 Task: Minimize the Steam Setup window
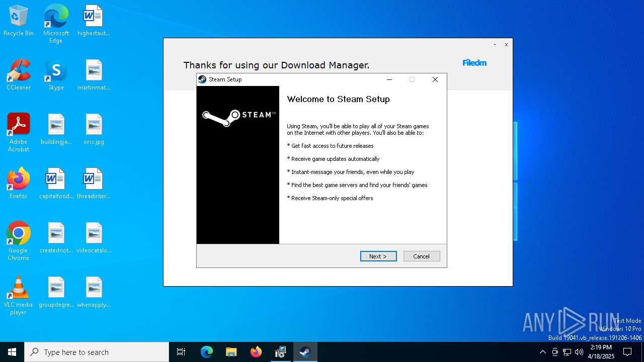click(389, 79)
